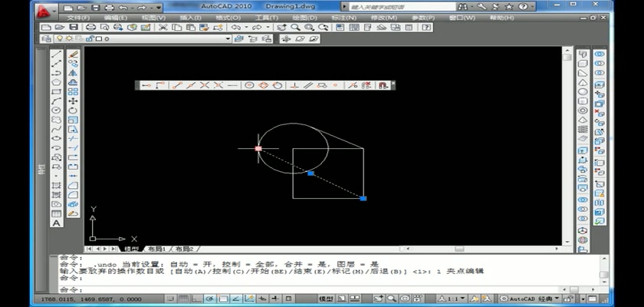Open the 编辑(E) menu
The height and width of the screenshot is (307, 644).
116,18
